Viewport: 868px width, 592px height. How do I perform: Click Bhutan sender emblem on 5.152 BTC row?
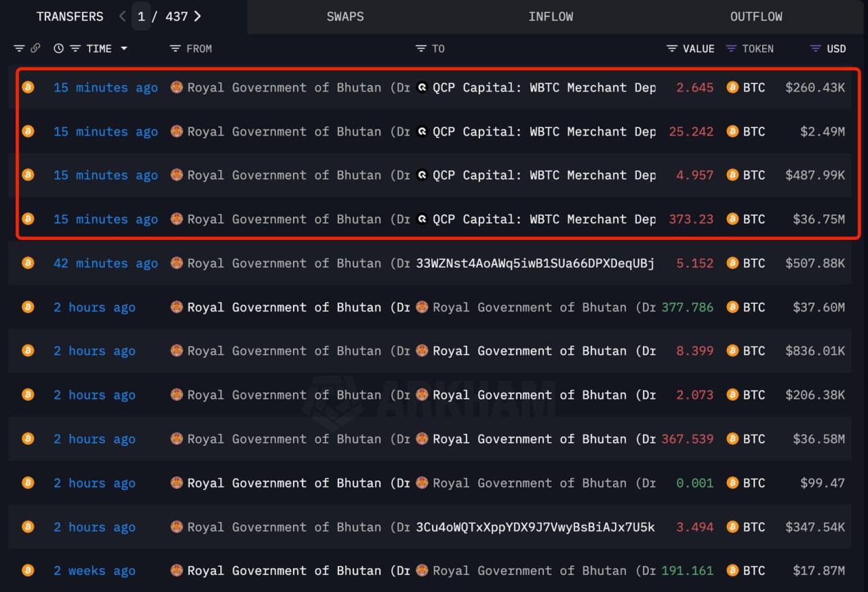point(176,262)
